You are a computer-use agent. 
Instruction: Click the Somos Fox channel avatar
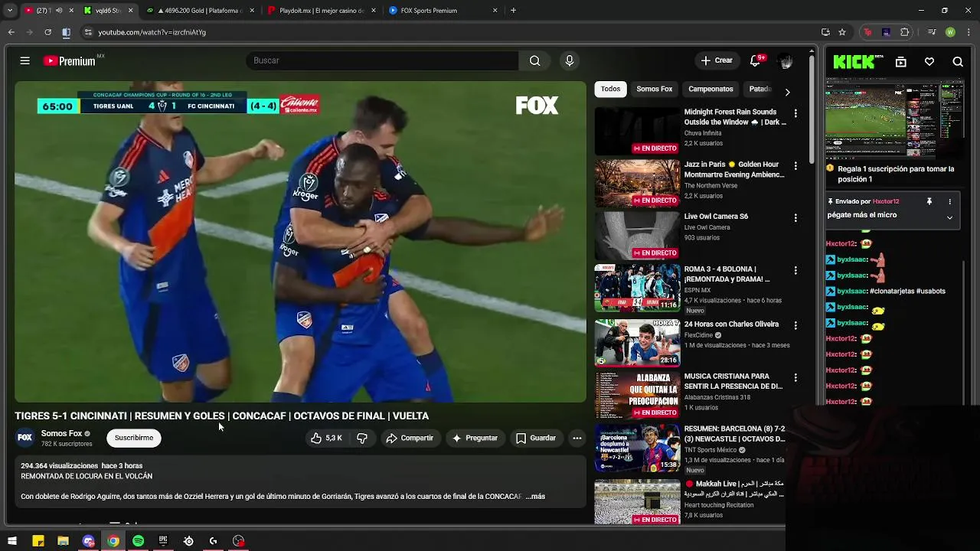[25, 438]
